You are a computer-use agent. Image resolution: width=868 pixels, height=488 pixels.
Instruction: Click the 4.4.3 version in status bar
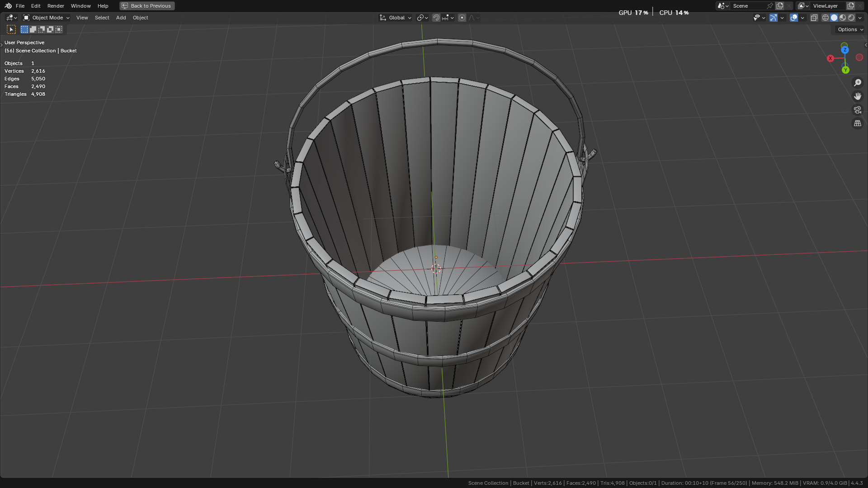[x=857, y=483]
